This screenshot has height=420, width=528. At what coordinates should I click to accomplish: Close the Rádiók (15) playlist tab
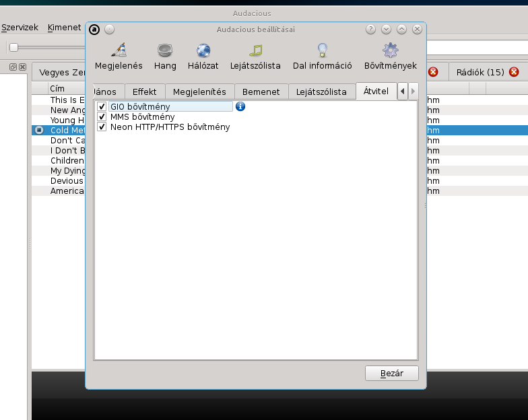[514, 72]
